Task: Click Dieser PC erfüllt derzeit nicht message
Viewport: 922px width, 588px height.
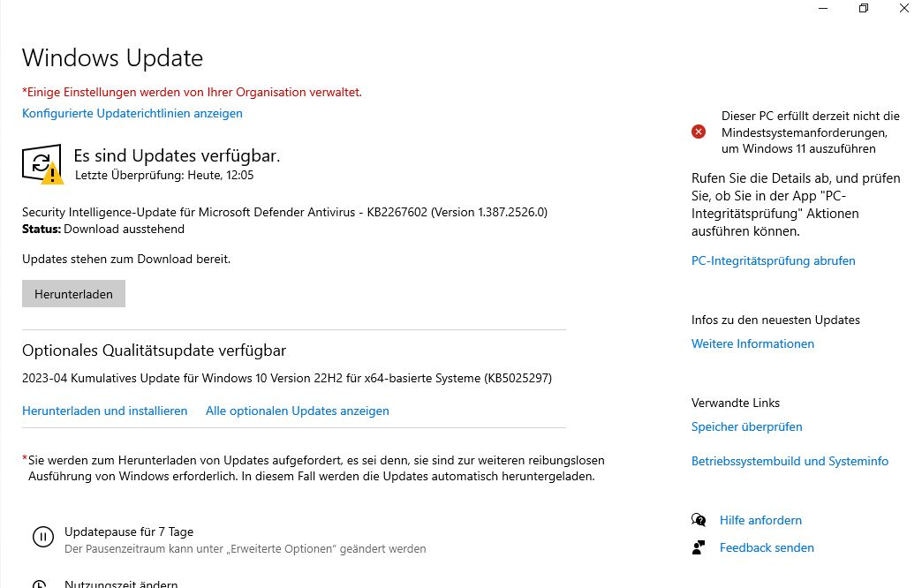Action: click(x=811, y=132)
